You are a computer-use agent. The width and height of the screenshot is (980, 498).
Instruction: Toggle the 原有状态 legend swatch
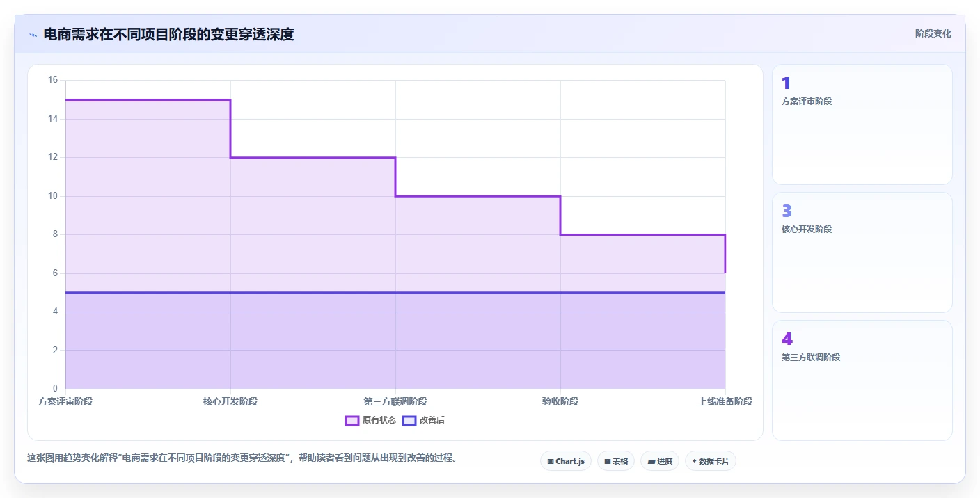coord(352,420)
